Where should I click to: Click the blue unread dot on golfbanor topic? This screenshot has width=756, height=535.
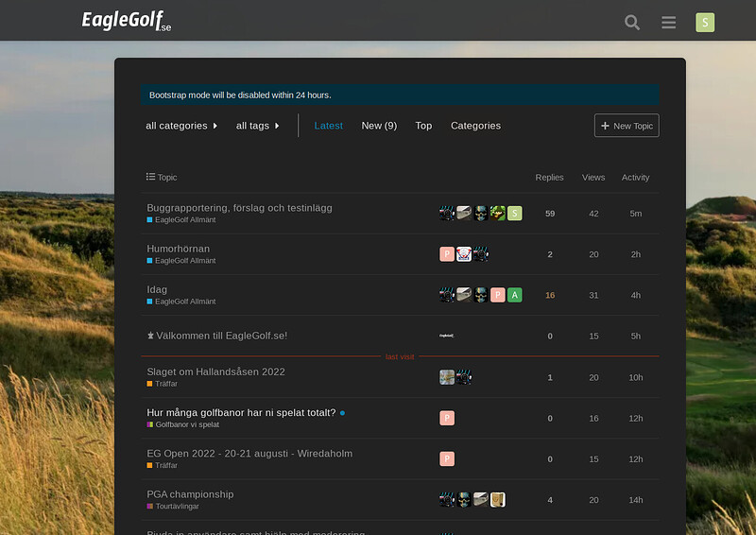(342, 413)
